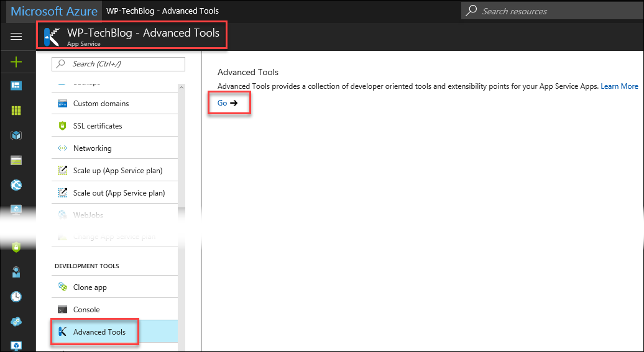Open Resource groups cube icon
The width and height of the screenshot is (644, 352).
(16, 135)
